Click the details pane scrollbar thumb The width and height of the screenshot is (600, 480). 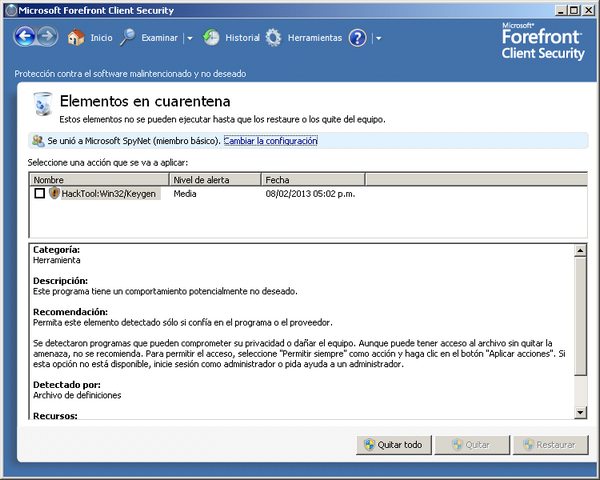tap(580, 316)
